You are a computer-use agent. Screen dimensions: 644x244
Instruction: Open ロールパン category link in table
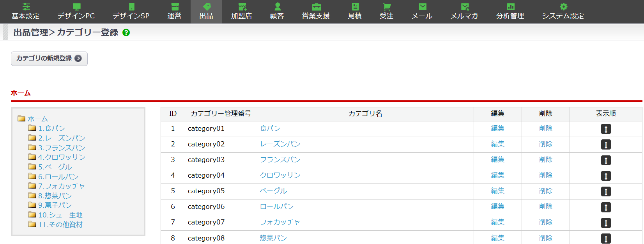tap(277, 207)
